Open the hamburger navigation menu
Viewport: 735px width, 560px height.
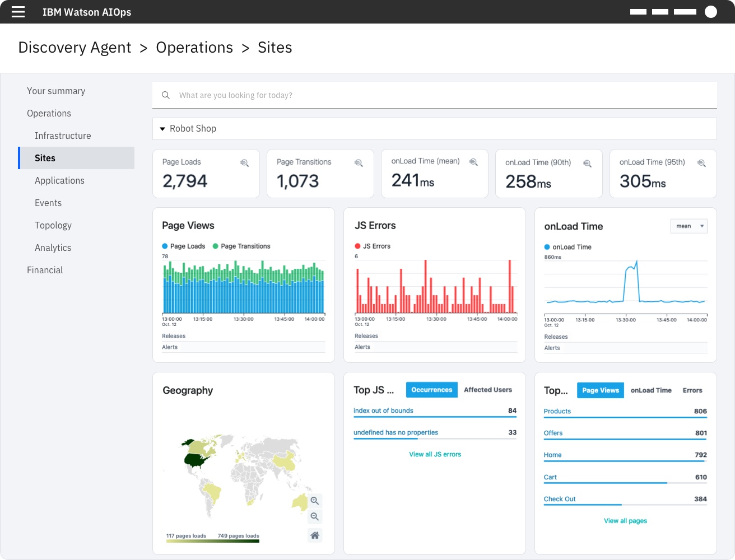[x=18, y=12]
